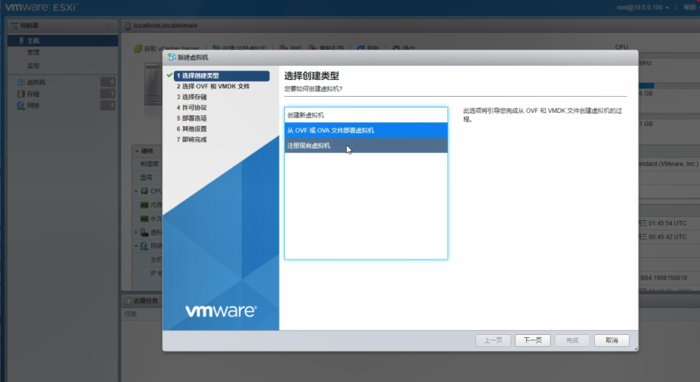Image resolution: width=700 pixels, height=382 pixels.
Task: Go to wizard step 7 即将完成
Action: pos(192,140)
